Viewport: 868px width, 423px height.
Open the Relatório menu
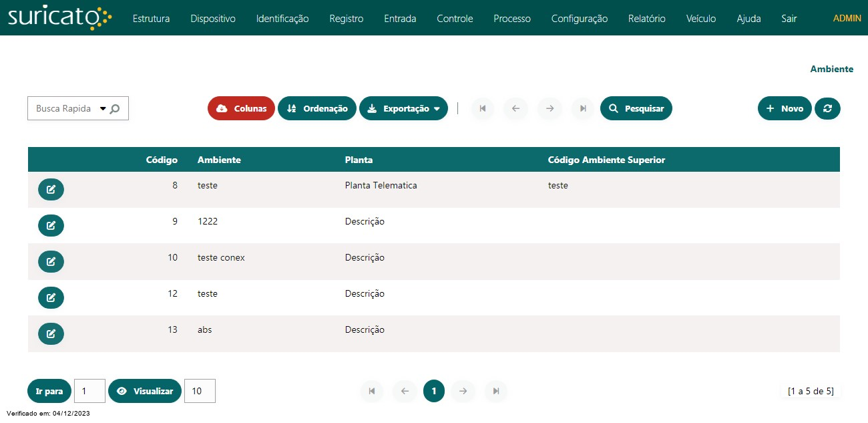click(647, 19)
